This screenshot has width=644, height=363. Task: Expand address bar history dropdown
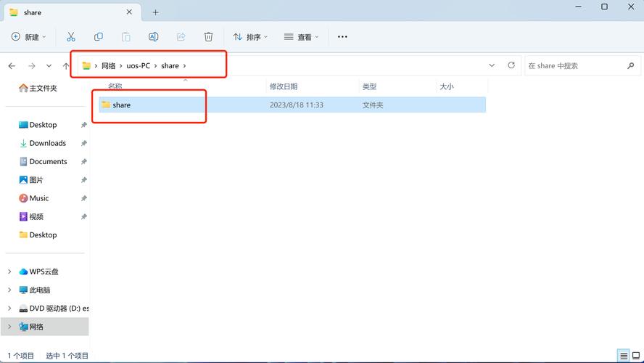point(492,65)
